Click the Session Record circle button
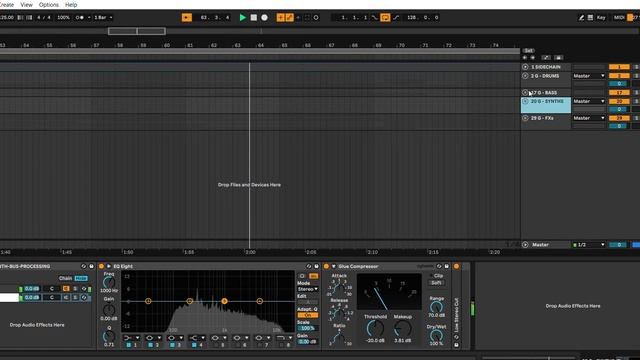This screenshot has width=640, height=360. tap(316, 18)
